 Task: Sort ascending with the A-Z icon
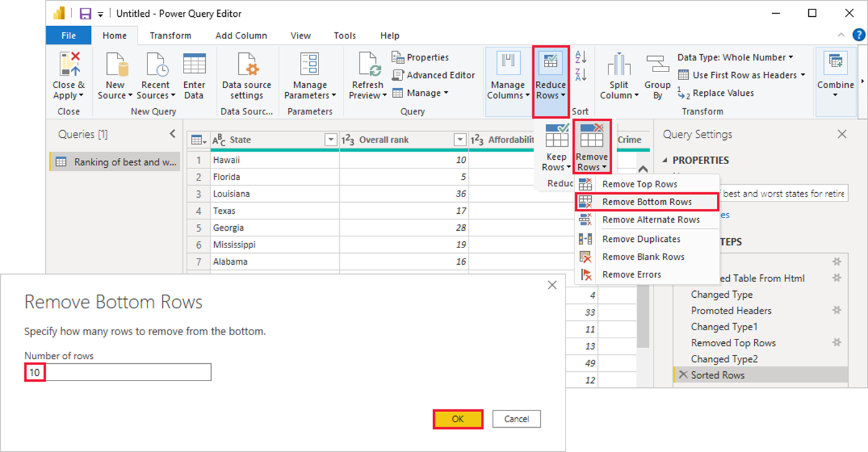[581, 58]
